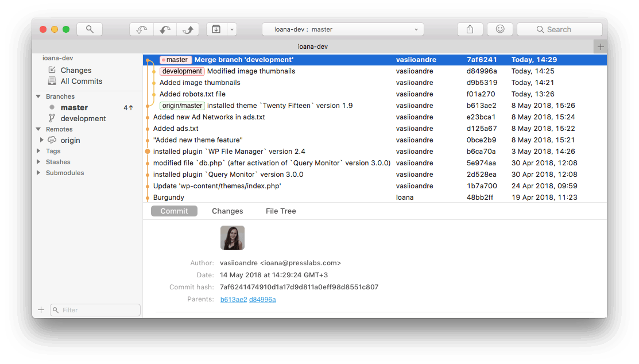
Task: Select the Added image thumbnails commit
Action: [x=375, y=82]
